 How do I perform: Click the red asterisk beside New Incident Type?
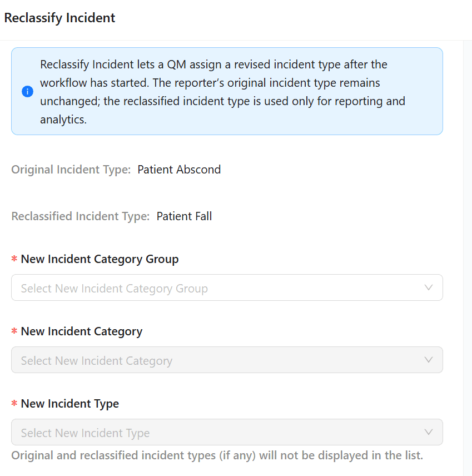pos(15,404)
